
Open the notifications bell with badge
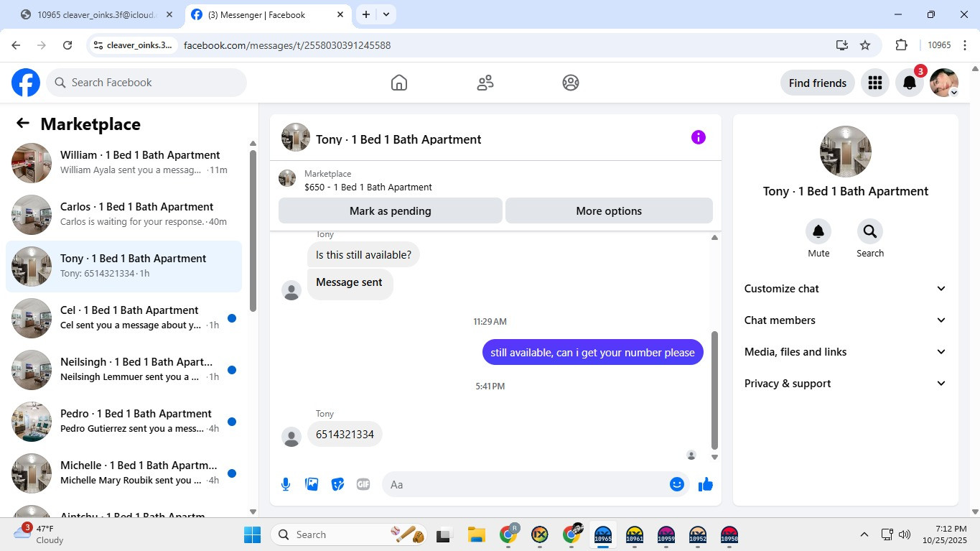click(910, 83)
